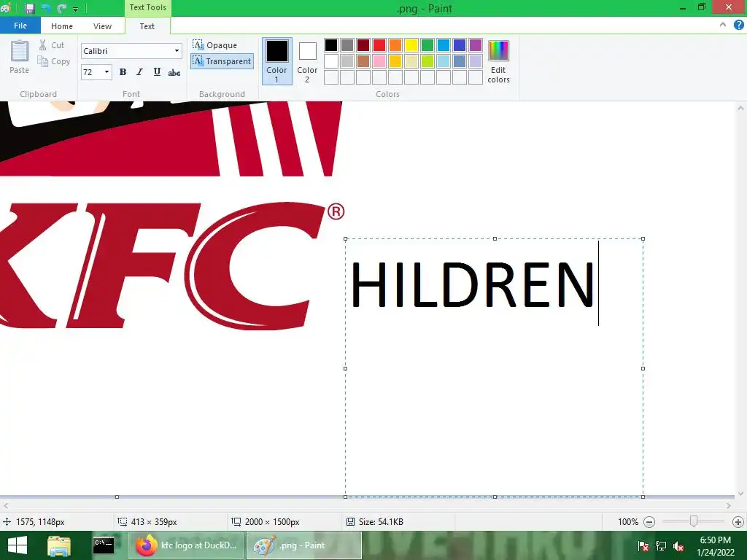Click the .png - Paint taskbar button
The width and height of the screenshot is (747, 560).
point(304,545)
